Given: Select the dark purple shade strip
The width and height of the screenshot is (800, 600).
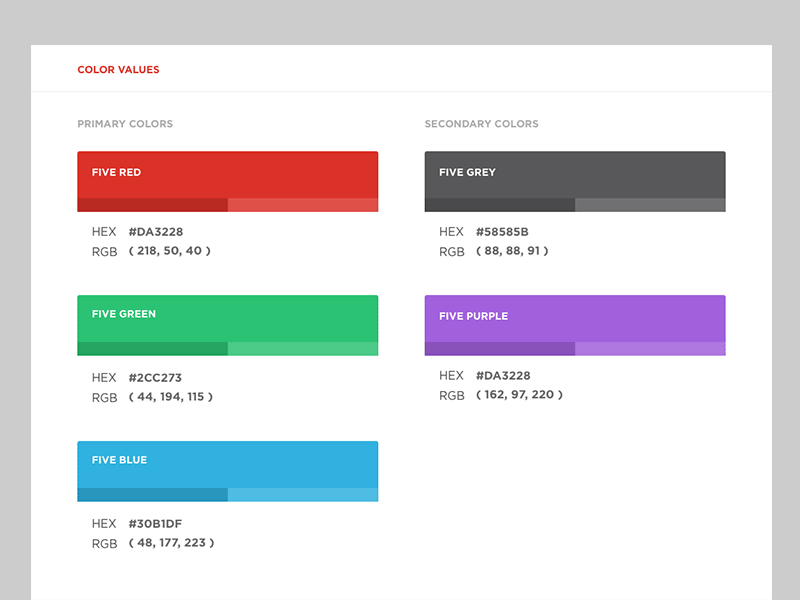Looking at the screenshot, I should (500, 348).
